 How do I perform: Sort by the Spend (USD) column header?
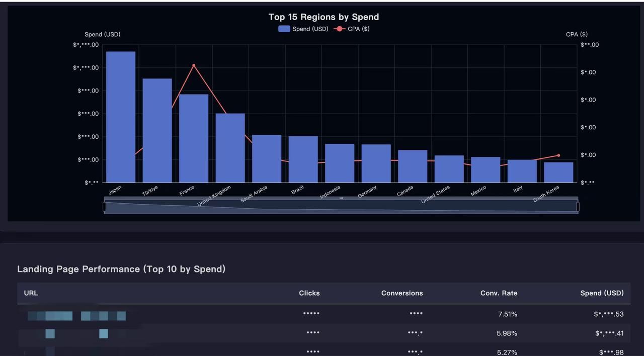pos(602,293)
